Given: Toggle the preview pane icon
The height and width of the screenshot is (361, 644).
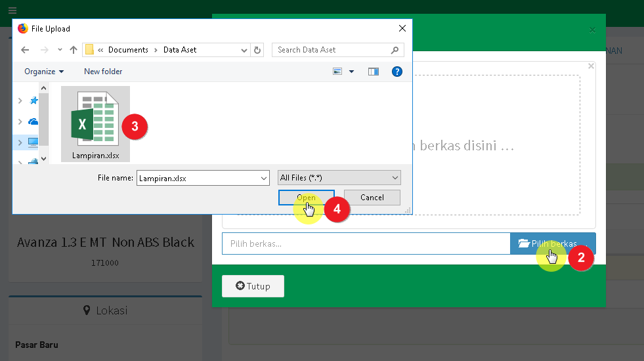Looking at the screenshot, I should (374, 72).
